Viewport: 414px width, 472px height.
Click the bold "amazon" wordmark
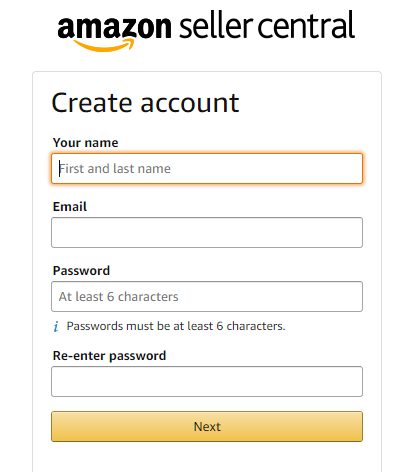[x=114, y=28]
